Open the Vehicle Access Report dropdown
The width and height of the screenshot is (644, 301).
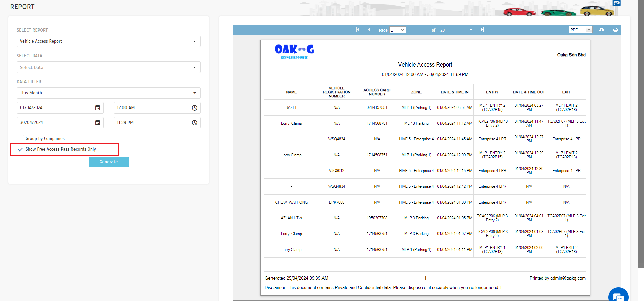[x=108, y=41]
